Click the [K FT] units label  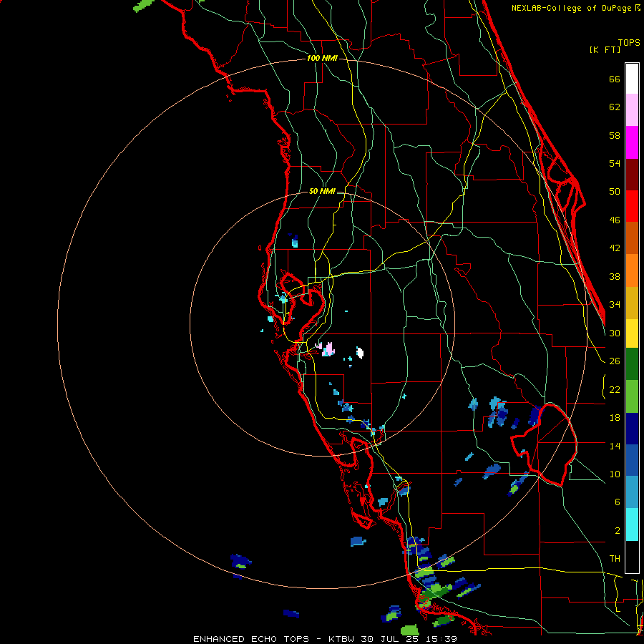pos(605,49)
